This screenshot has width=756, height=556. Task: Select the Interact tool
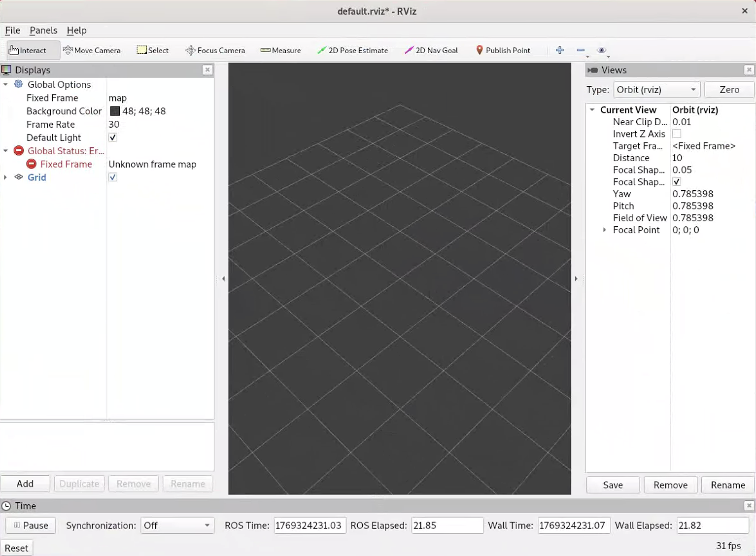tap(28, 50)
